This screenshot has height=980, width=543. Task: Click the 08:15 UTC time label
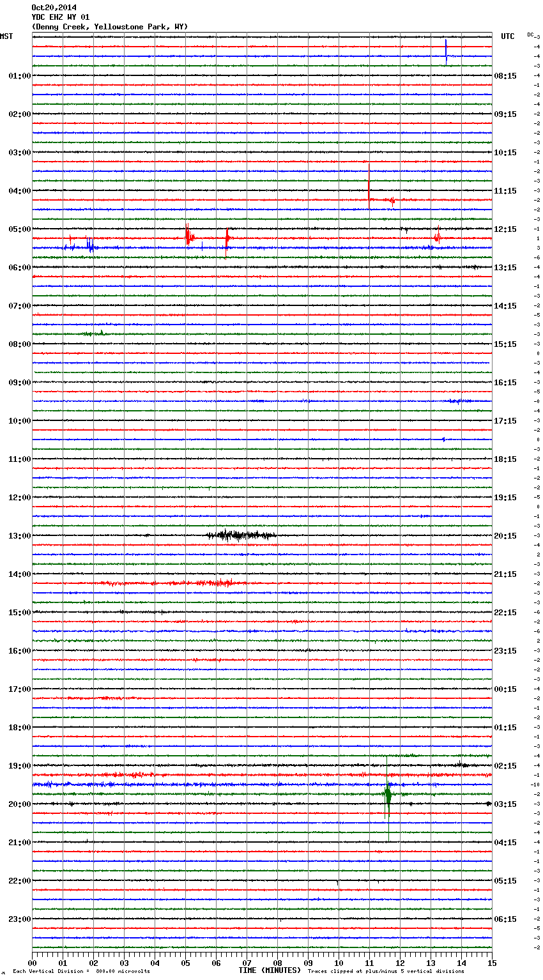[505, 76]
